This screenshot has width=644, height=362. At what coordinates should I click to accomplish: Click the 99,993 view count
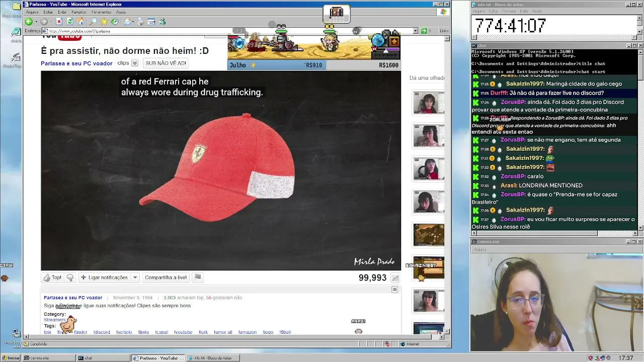tap(372, 278)
